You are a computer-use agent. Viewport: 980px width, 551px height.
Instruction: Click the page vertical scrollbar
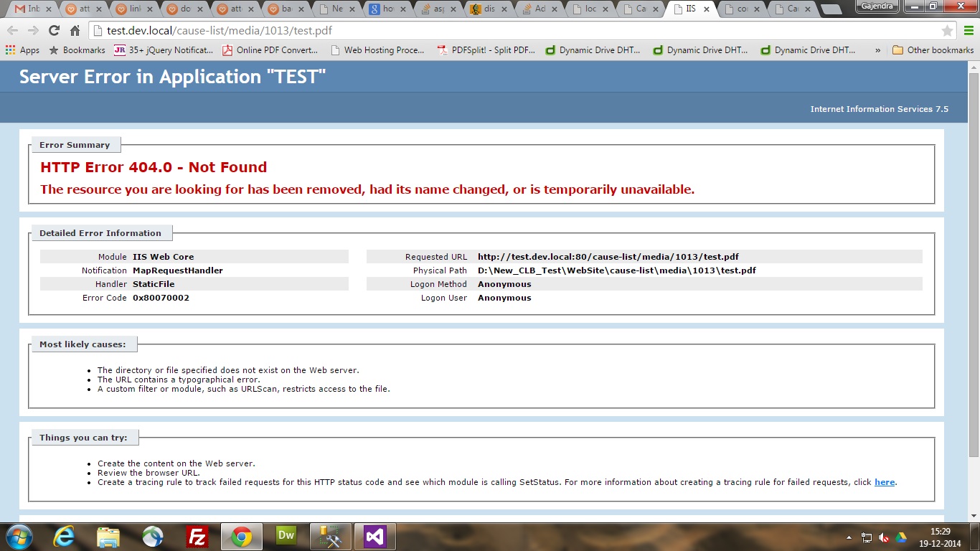click(974, 287)
